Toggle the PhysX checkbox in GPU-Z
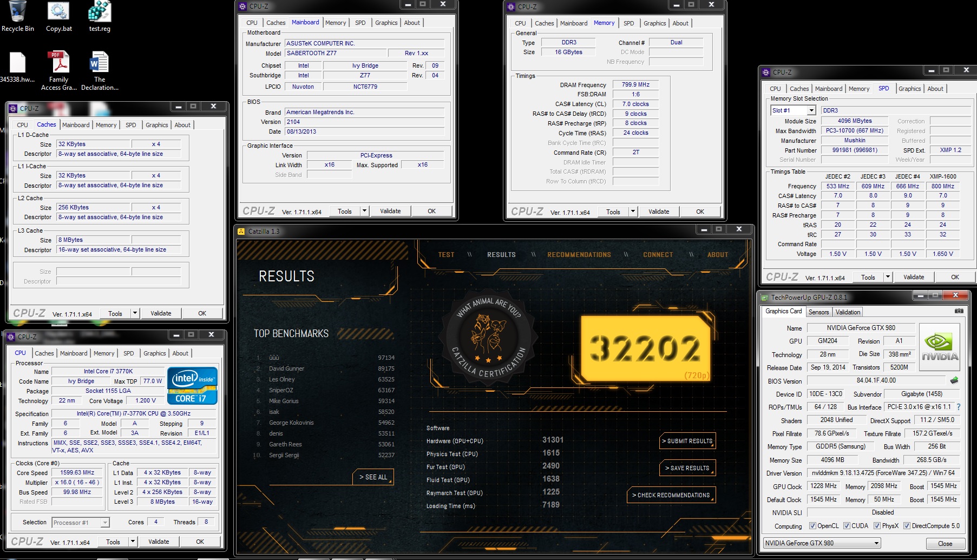This screenshot has width=977, height=560. click(x=877, y=525)
